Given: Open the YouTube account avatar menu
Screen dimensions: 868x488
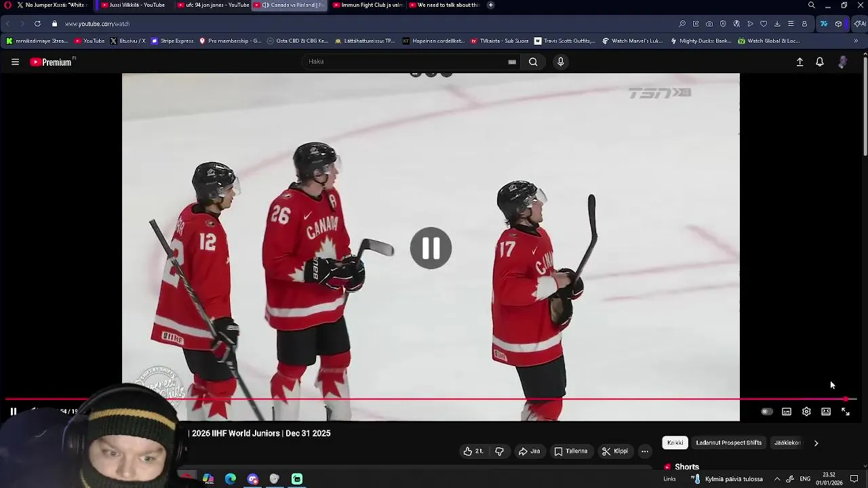Looking at the screenshot, I should [842, 62].
